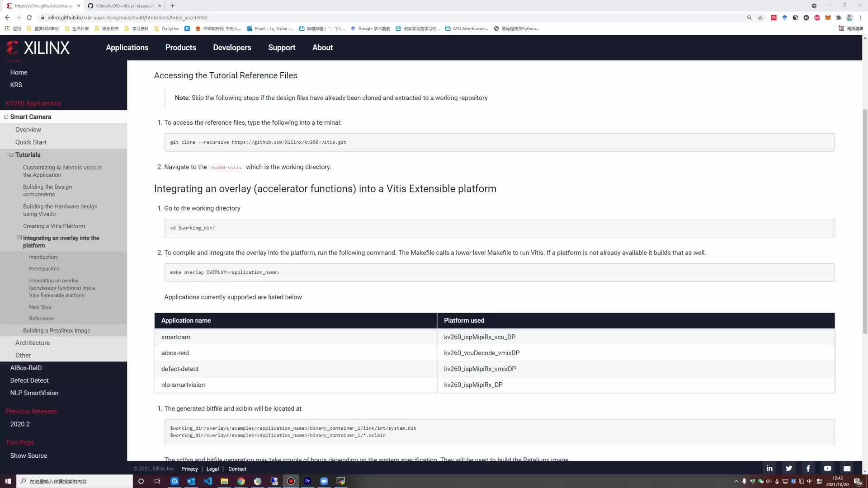Open Windows Start menu

tap(8, 481)
